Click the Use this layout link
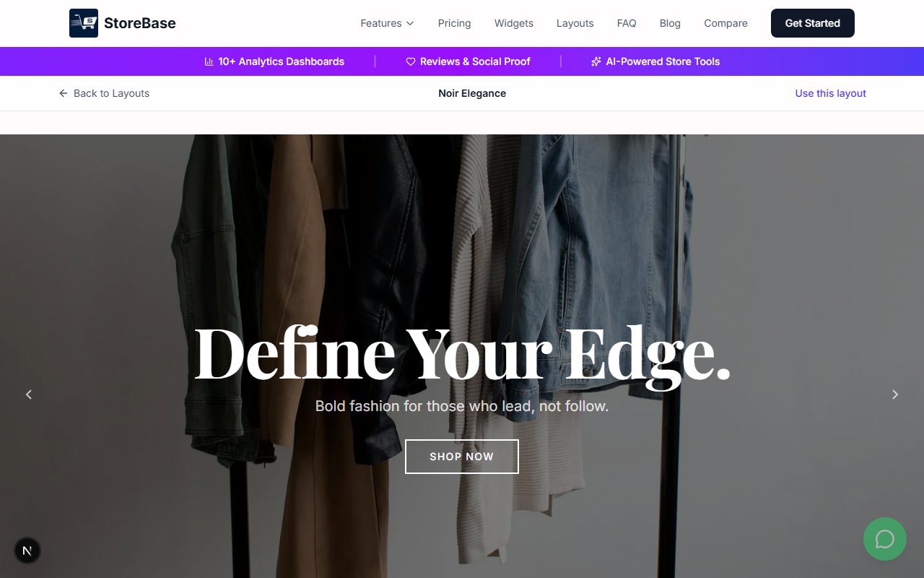The height and width of the screenshot is (578, 924). pyautogui.click(x=830, y=93)
